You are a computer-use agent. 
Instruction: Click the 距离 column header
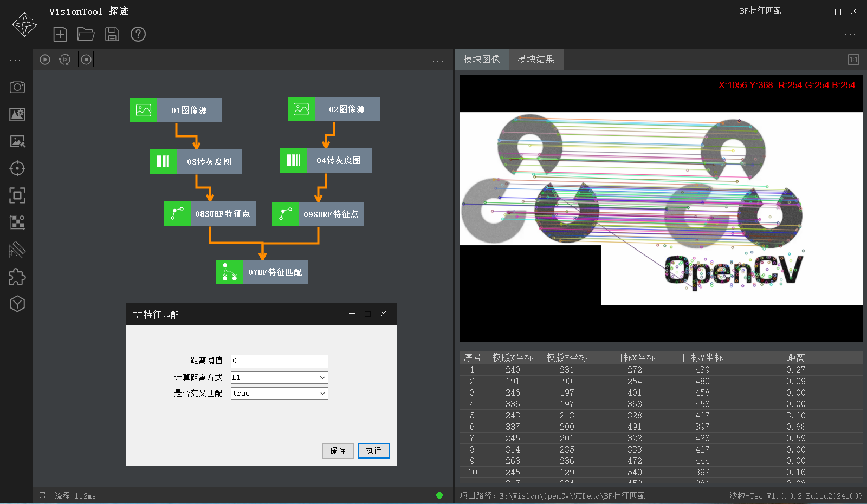pos(795,357)
